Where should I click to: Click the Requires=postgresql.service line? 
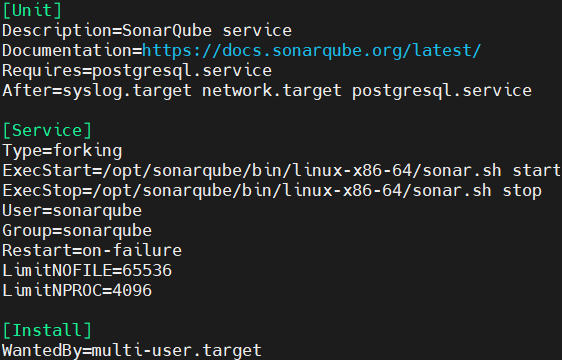137,71
